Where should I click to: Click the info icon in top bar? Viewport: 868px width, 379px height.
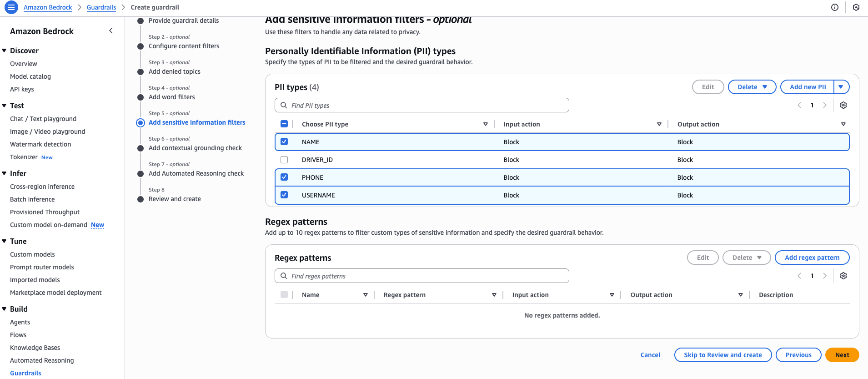pos(834,7)
